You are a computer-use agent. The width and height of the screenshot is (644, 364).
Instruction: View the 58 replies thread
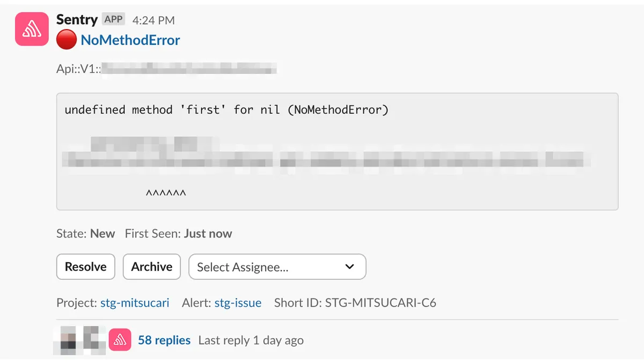tap(164, 340)
